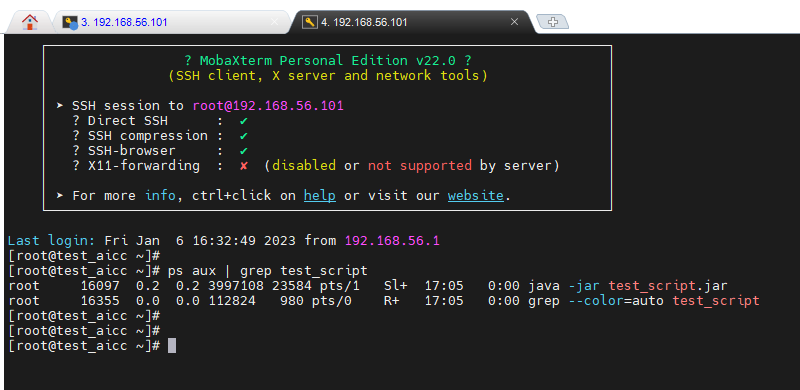Click the 'ps aux | grep test_script' command

267,271
